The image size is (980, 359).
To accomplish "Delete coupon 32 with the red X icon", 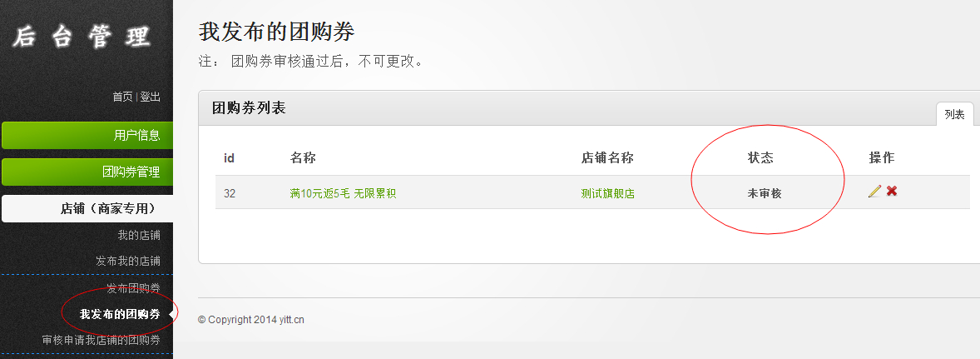I will pos(892,191).
